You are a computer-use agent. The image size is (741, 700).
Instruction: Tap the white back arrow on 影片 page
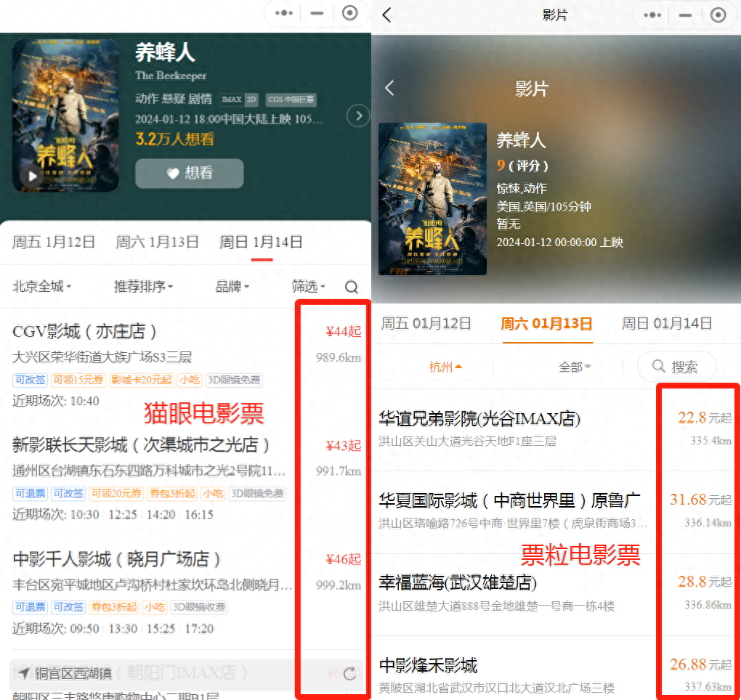click(389, 87)
